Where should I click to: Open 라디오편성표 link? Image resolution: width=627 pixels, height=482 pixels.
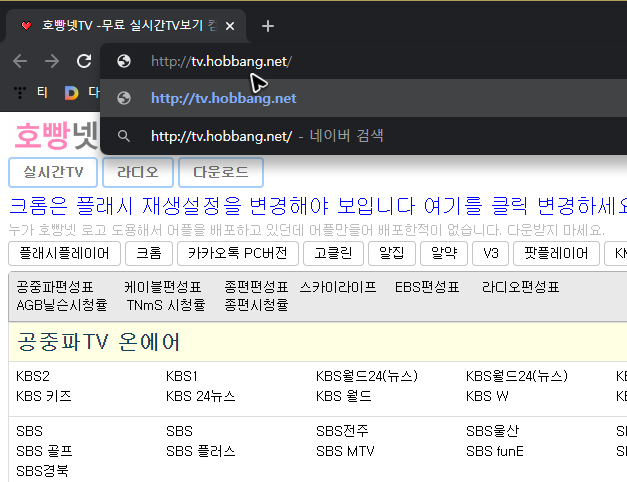[x=520, y=287]
